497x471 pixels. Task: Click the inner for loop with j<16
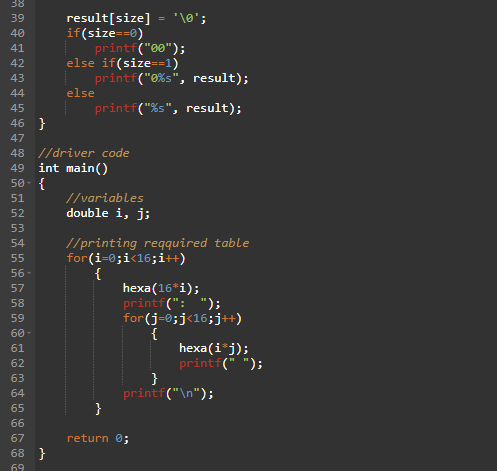pyautogui.click(x=182, y=318)
